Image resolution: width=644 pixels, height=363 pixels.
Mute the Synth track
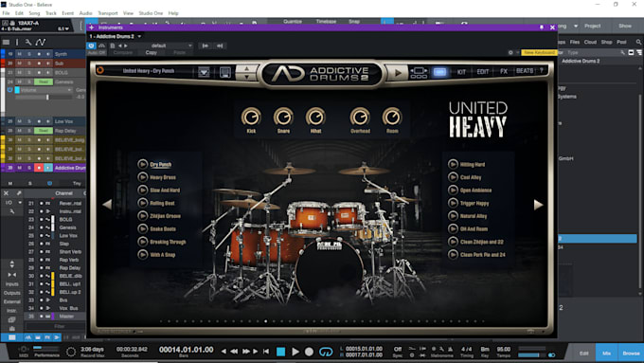[x=19, y=54]
